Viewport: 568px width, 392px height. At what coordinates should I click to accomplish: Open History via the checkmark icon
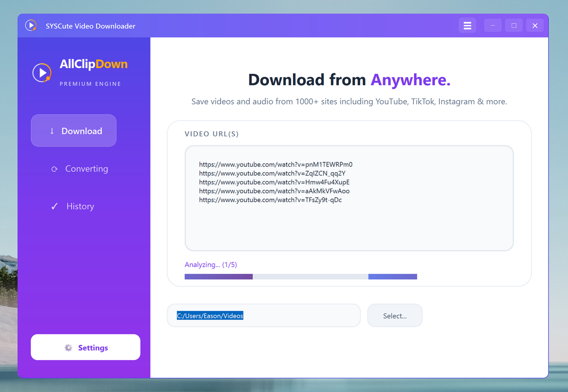(x=54, y=206)
